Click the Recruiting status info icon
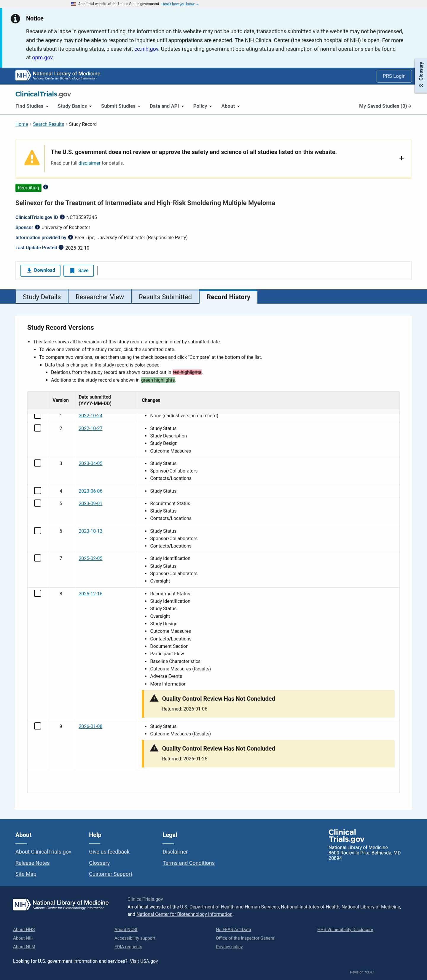Viewport: 427px width, 980px height. click(46, 187)
